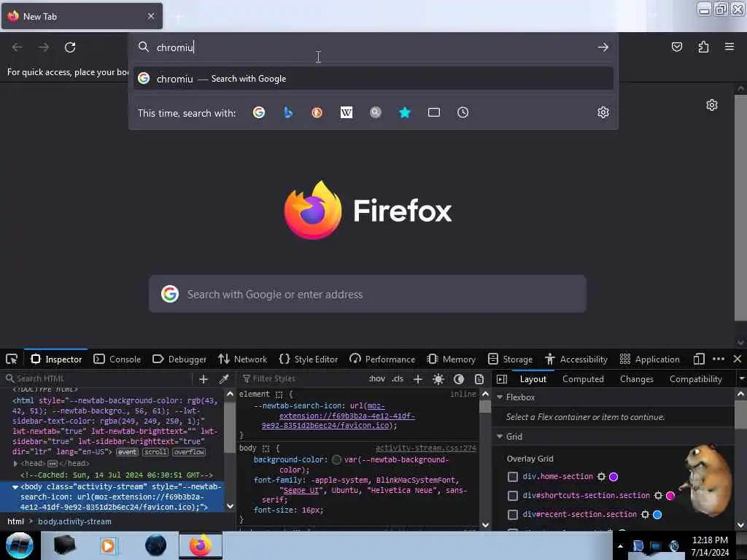
Task: Toggle dark color scheme simulation
Action: click(459, 379)
